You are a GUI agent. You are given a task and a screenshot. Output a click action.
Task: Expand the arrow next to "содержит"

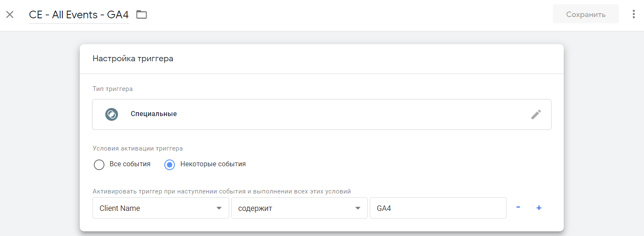tap(357, 208)
